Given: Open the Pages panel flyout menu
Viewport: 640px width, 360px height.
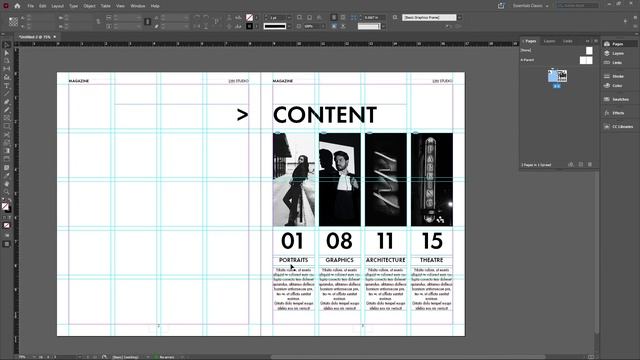Looking at the screenshot, I should 596,41.
